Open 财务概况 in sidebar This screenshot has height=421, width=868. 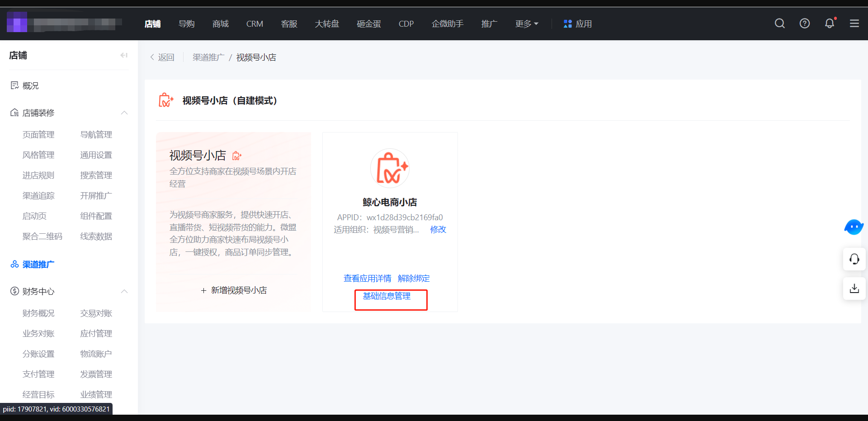click(38, 313)
